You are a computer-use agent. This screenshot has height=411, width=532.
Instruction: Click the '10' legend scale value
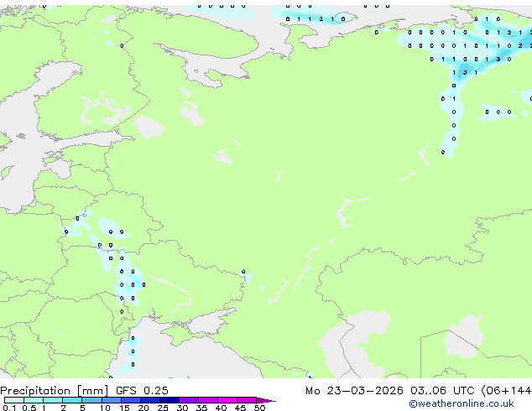(105, 408)
